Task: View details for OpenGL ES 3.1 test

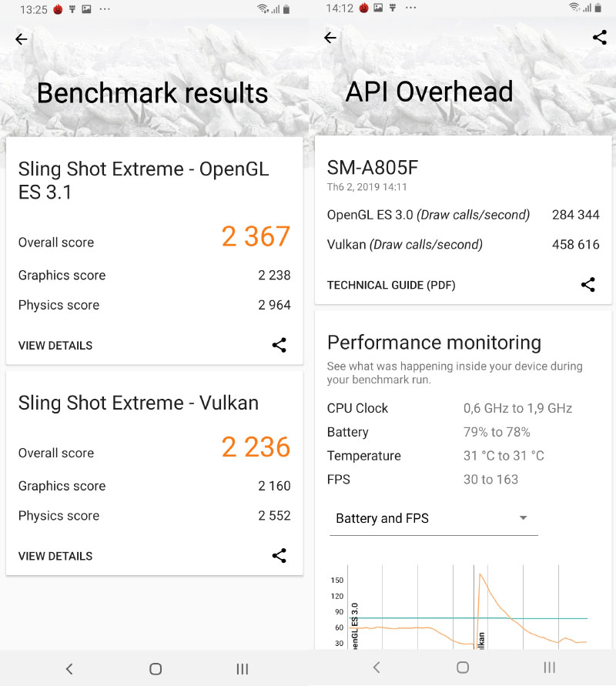Action: coord(55,346)
